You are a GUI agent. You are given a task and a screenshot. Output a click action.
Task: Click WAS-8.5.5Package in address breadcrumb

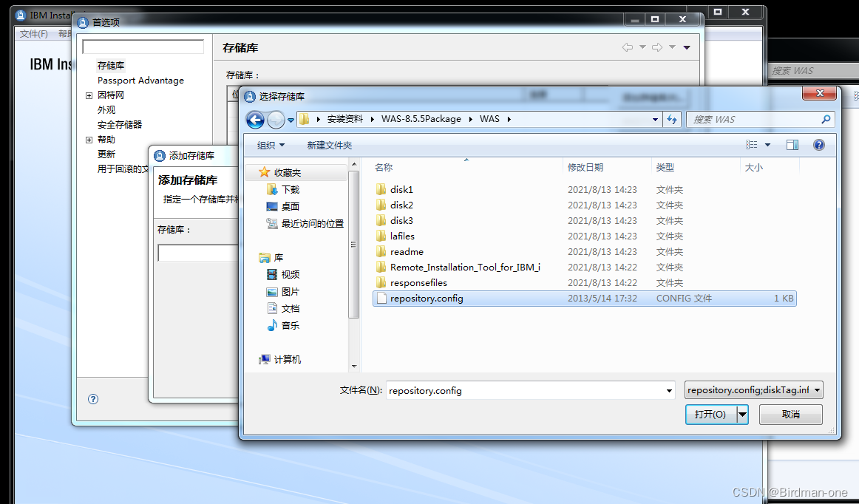(421, 119)
